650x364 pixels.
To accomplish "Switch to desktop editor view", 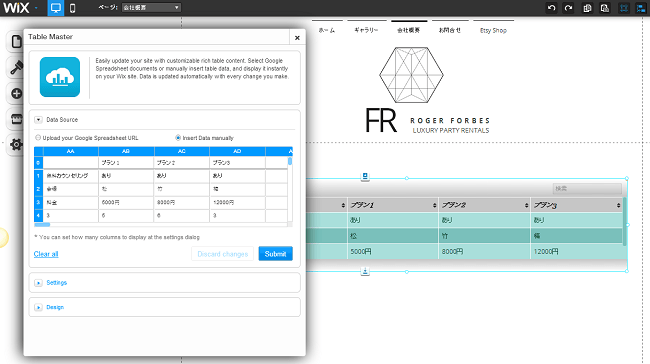I will (56, 8).
